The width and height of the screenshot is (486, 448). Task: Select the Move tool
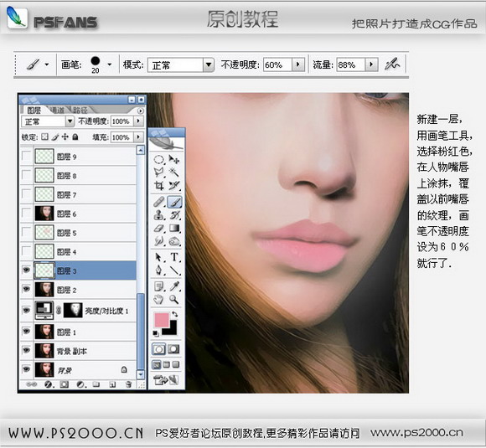(174, 160)
